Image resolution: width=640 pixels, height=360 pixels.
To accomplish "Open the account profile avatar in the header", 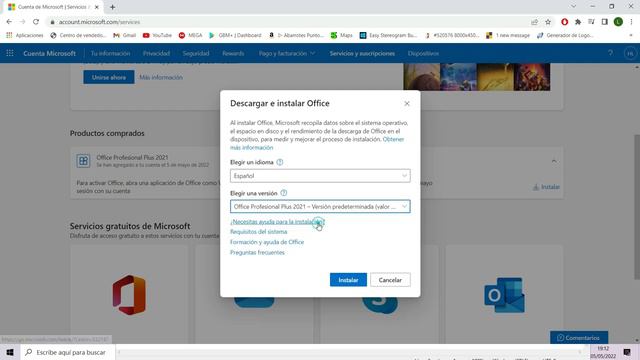I will point(630,53).
